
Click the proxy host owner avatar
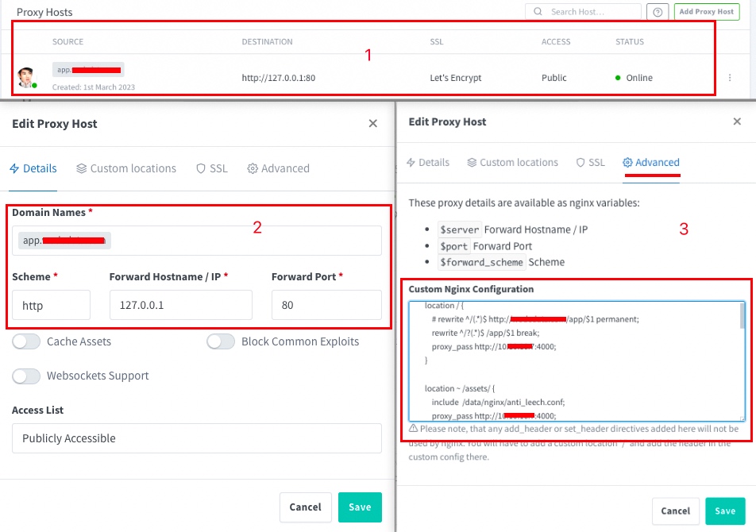click(x=27, y=78)
